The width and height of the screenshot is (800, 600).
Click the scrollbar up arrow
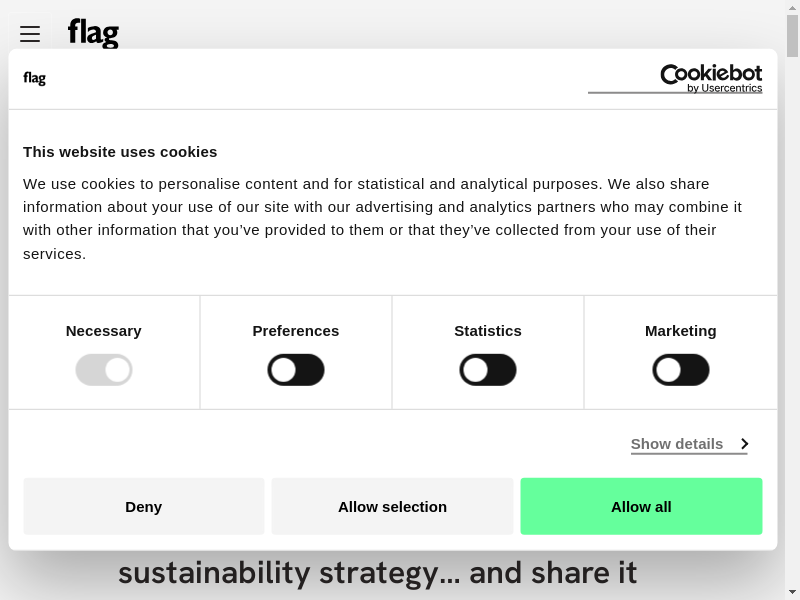pos(793,7)
